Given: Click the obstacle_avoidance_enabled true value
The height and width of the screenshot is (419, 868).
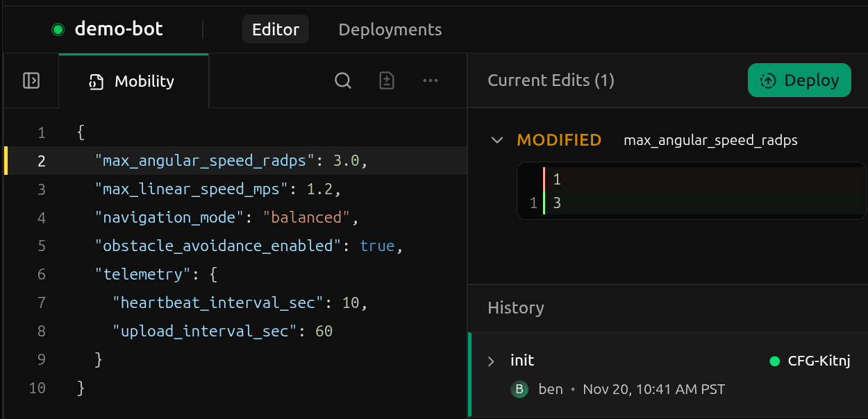Looking at the screenshot, I should click(x=377, y=246).
